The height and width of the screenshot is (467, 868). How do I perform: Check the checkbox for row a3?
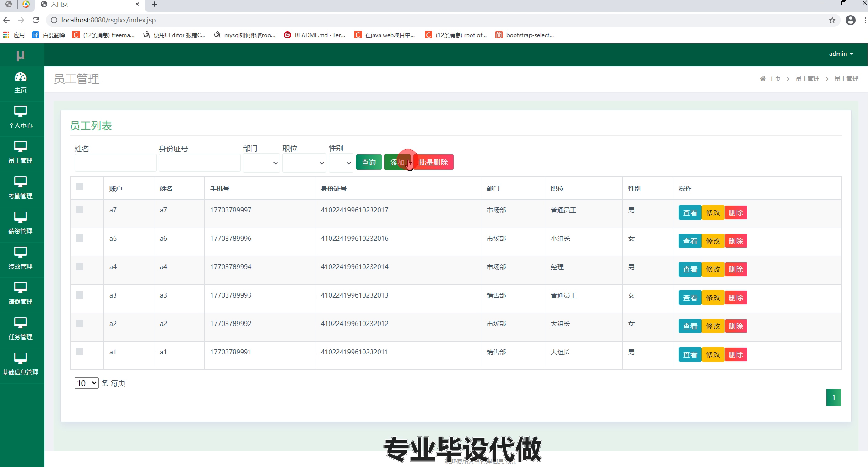pyautogui.click(x=80, y=295)
